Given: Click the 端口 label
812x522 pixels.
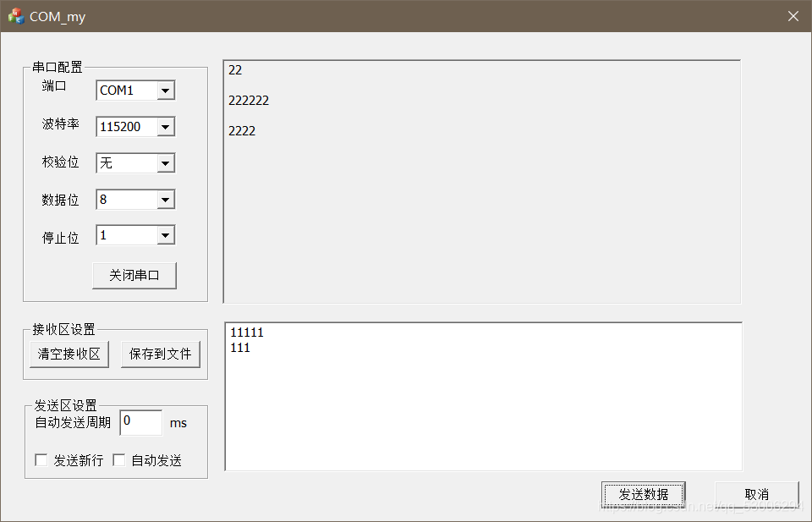Looking at the screenshot, I should click(x=54, y=85).
